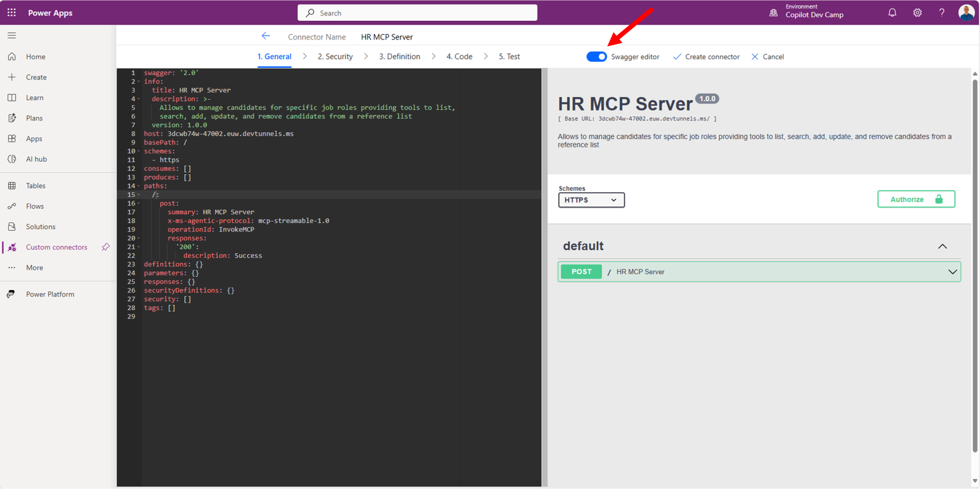This screenshot has height=489, width=980.
Task: Click the Custom connectors icon
Action: click(12, 247)
